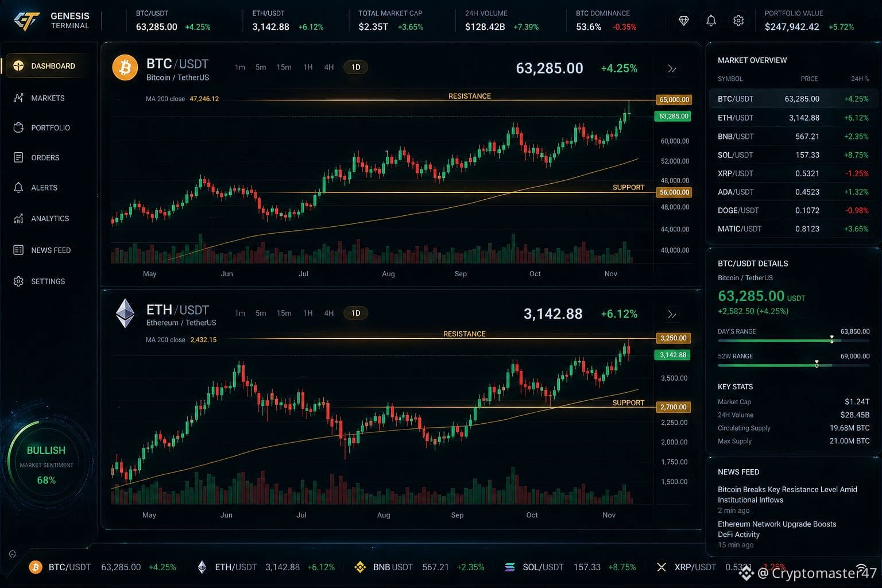Click the Total Market Cap $2.35T stat
Image resolution: width=882 pixels, height=588 pixels.
[x=390, y=21]
